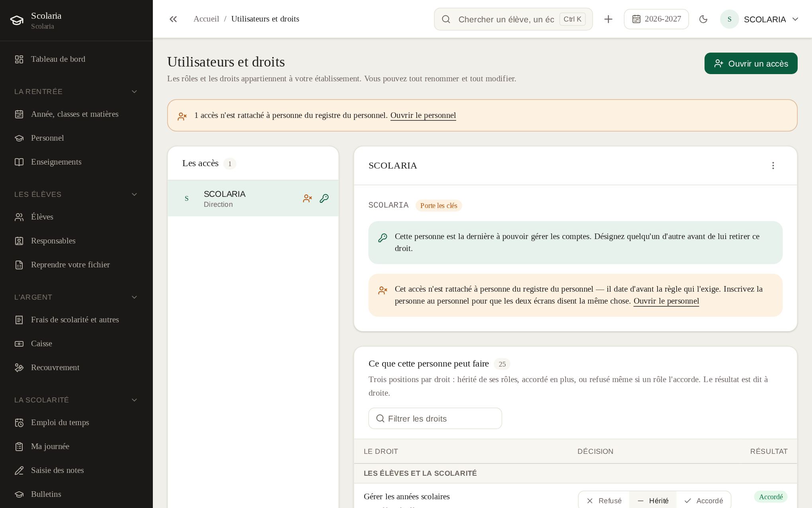Follow Ouvrir le personnel link in SCOLARIA card
Image resolution: width=812 pixels, height=508 pixels.
click(666, 301)
